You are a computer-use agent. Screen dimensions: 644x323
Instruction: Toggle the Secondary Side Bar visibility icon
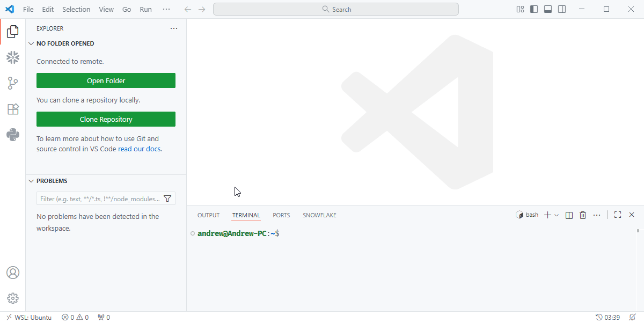tap(561, 9)
